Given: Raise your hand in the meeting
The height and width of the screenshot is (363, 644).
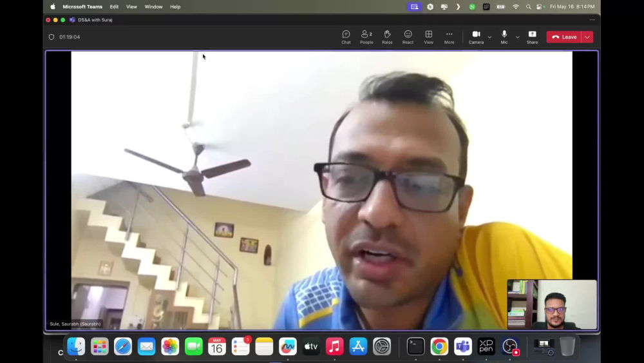Looking at the screenshot, I should coord(387,37).
